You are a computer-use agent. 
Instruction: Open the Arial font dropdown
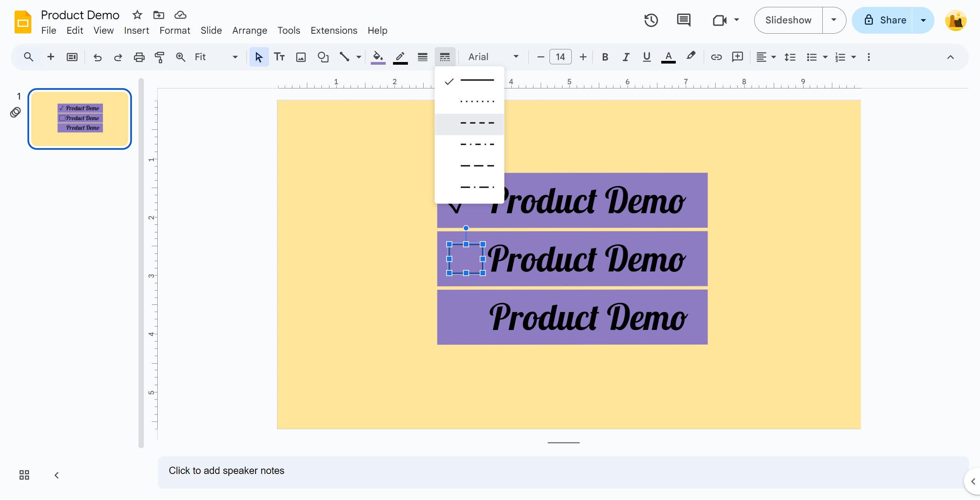point(493,57)
